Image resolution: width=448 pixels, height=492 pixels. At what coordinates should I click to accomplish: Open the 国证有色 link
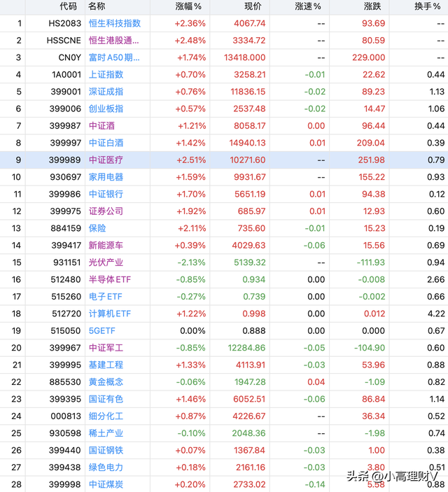click(x=106, y=399)
